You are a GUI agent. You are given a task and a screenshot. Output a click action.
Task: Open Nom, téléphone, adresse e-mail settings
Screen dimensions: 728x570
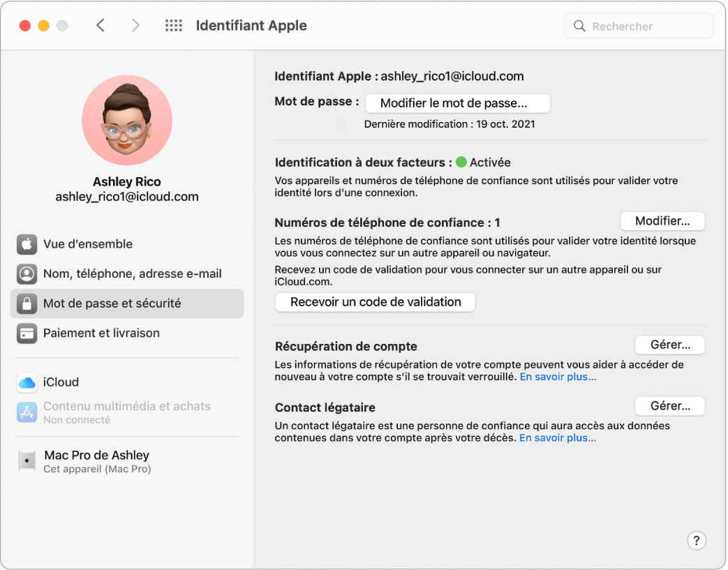27,274
